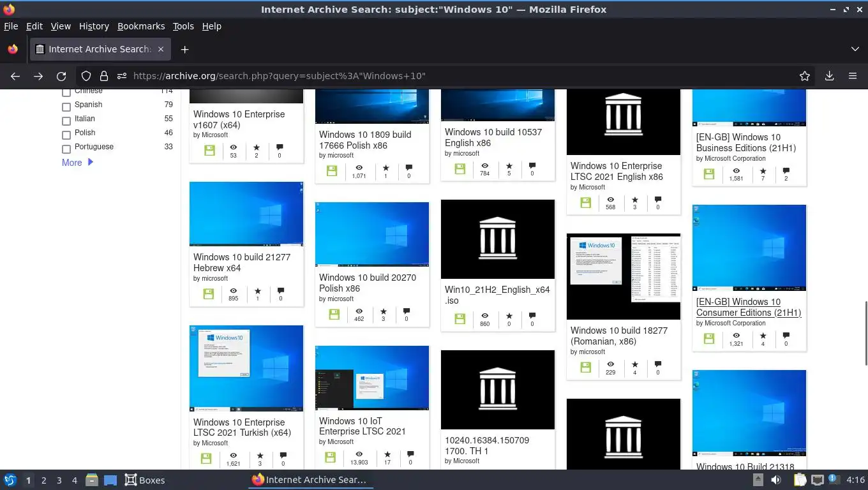Click favorites star on Windows 10 1809 build 17666

(385, 168)
